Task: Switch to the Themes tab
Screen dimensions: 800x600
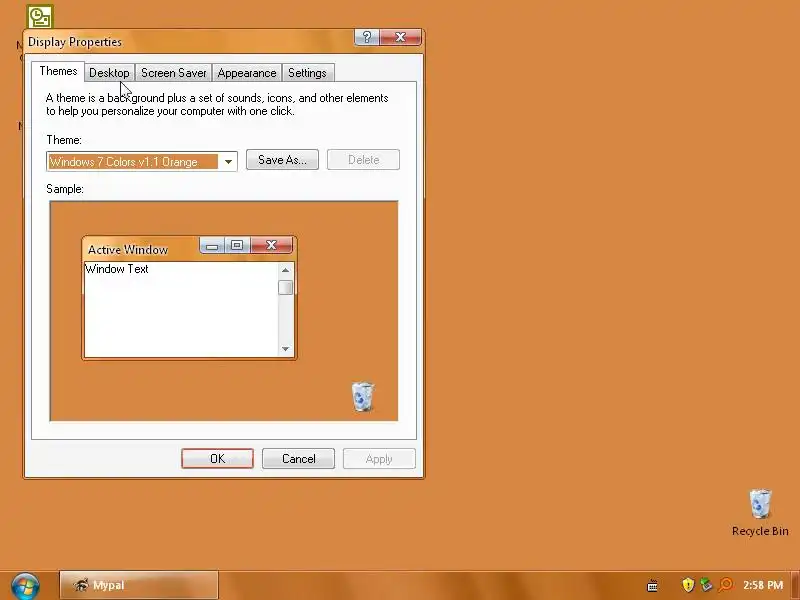Action: click(58, 71)
